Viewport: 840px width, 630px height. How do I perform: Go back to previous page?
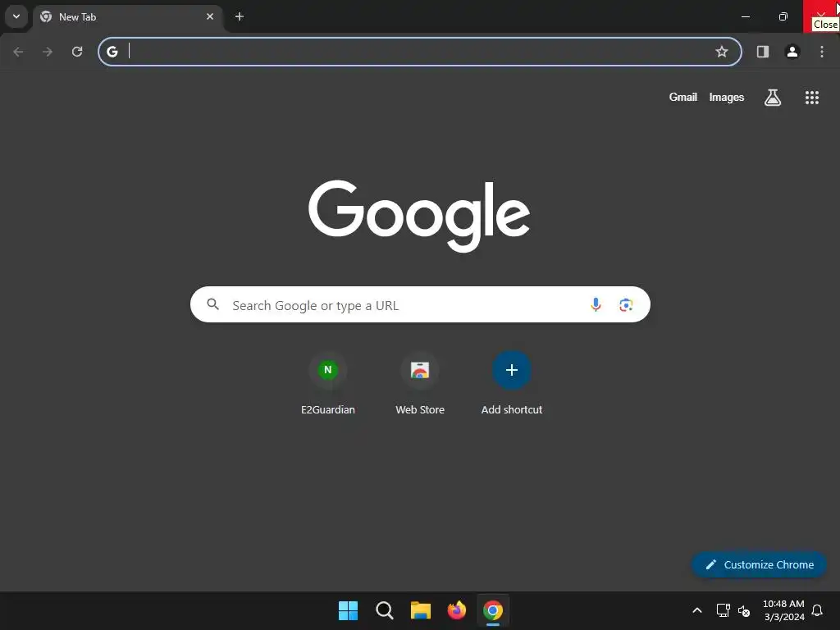(x=18, y=52)
